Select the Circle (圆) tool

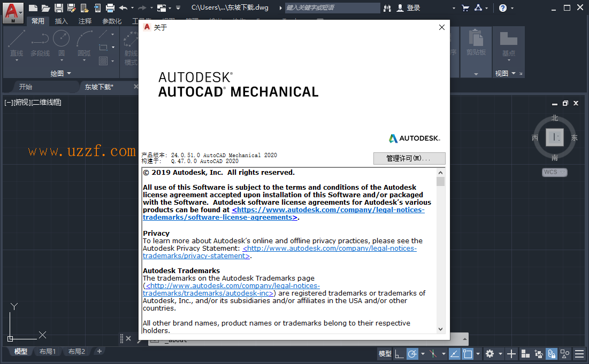pyautogui.click(x=61, y=43)
